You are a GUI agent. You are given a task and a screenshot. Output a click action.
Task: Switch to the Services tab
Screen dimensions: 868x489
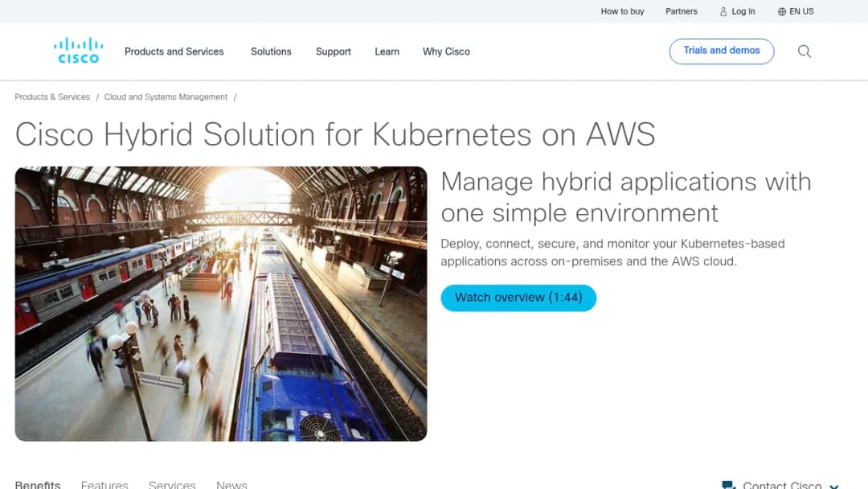tap(172, 484)
